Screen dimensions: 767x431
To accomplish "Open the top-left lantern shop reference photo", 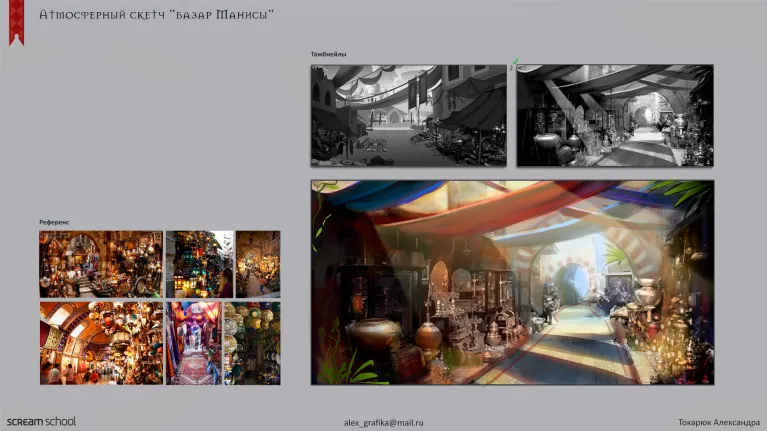I will point(101,264).
